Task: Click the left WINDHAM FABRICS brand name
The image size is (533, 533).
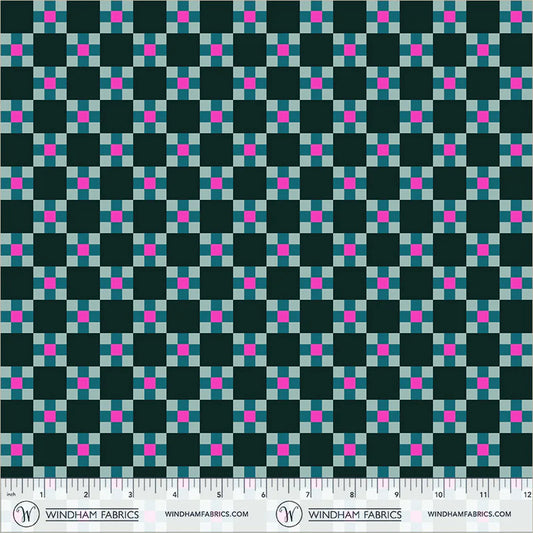Action: [92, 515]
